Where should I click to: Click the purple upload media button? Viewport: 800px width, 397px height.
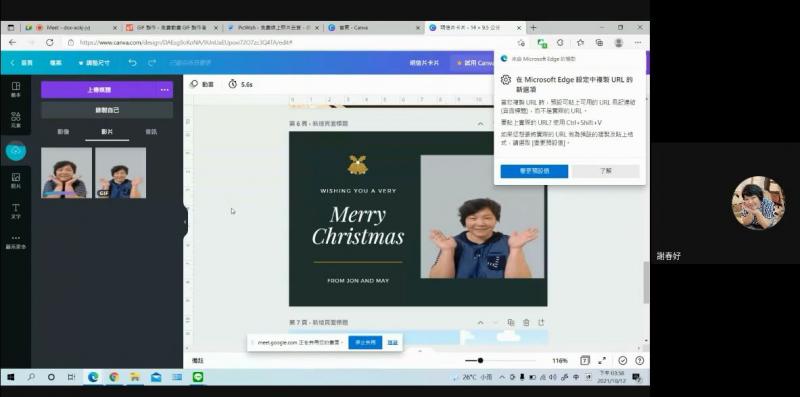(99, 90)
